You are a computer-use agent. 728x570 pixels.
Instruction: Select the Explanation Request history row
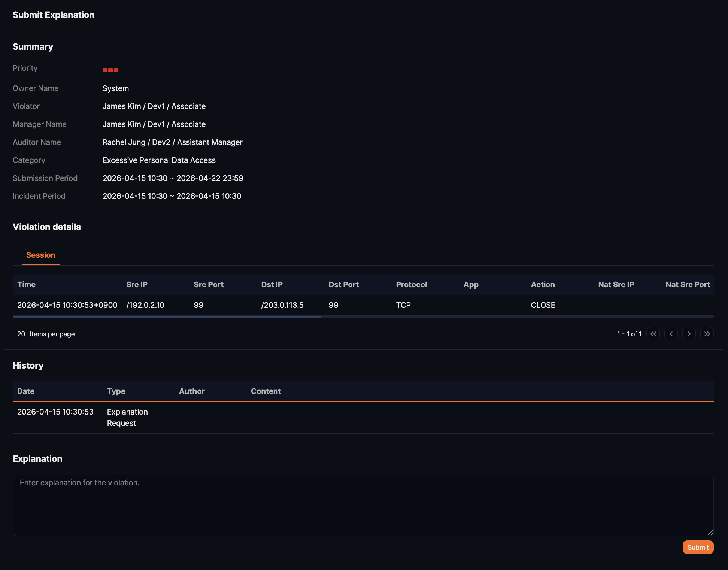(127, 417)
